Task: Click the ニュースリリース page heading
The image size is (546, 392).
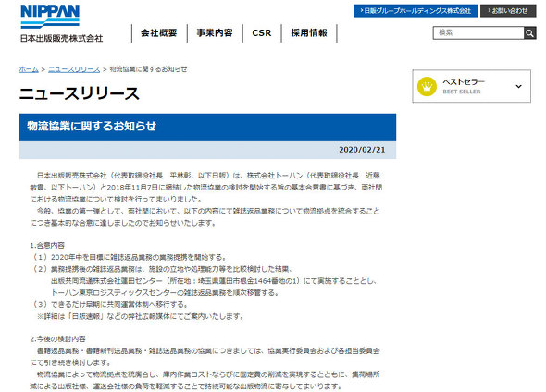Action: coord(80,93)
